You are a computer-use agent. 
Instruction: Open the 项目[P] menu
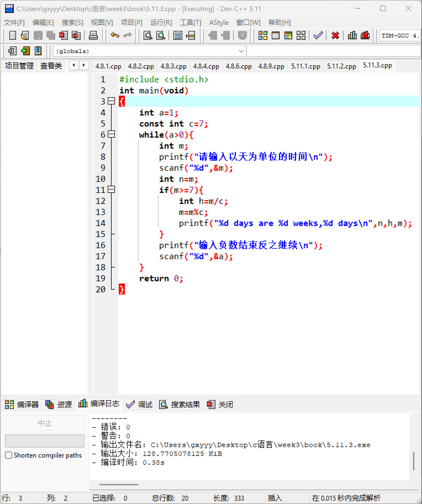[131, 22]
